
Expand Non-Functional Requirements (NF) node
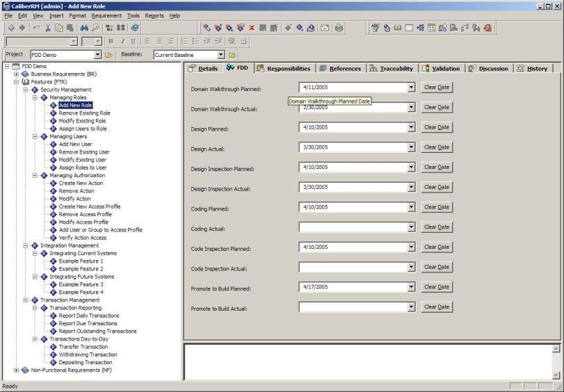click(x=16, y=370)
